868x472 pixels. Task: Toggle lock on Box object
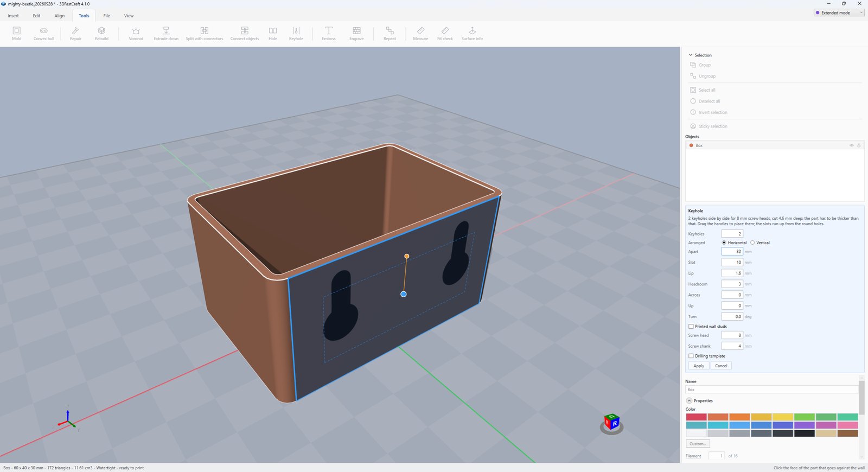point(859,145)
